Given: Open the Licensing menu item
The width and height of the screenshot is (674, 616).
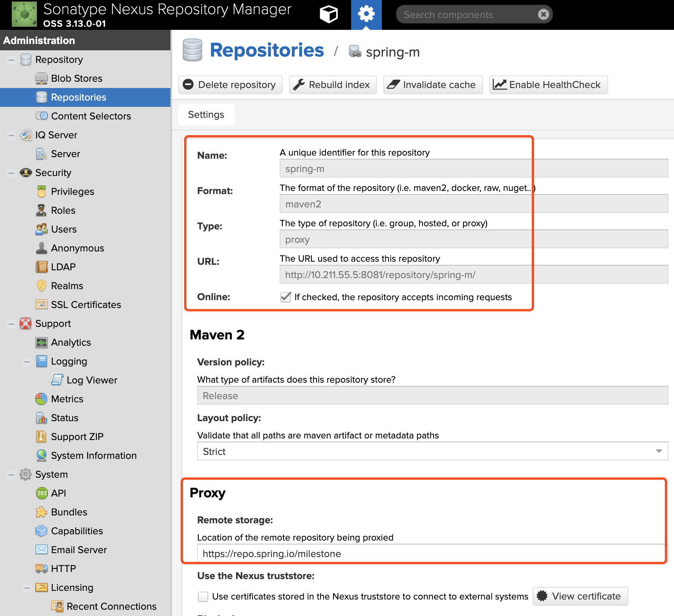Looking at the screenshot, I should pyautogui.click(x=85, y=588).
